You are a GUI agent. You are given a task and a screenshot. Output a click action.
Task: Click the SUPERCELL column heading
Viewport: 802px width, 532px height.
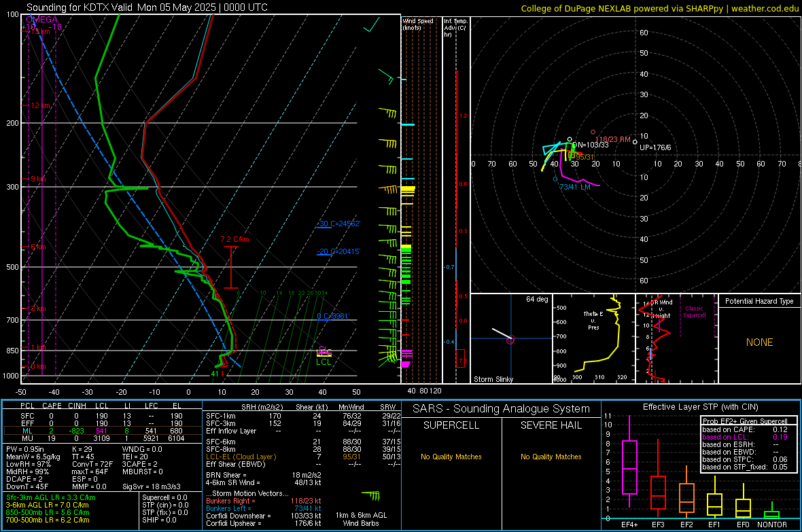tap(451, 425)
